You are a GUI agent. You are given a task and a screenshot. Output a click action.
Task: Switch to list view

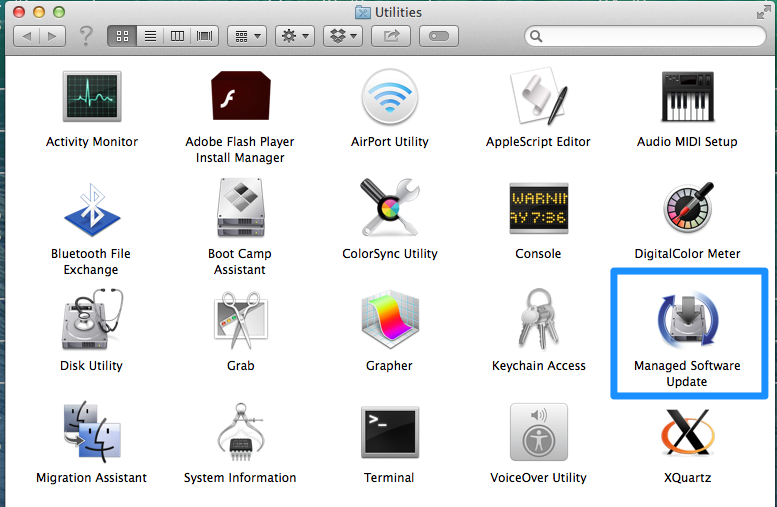[x=150, y=36]
